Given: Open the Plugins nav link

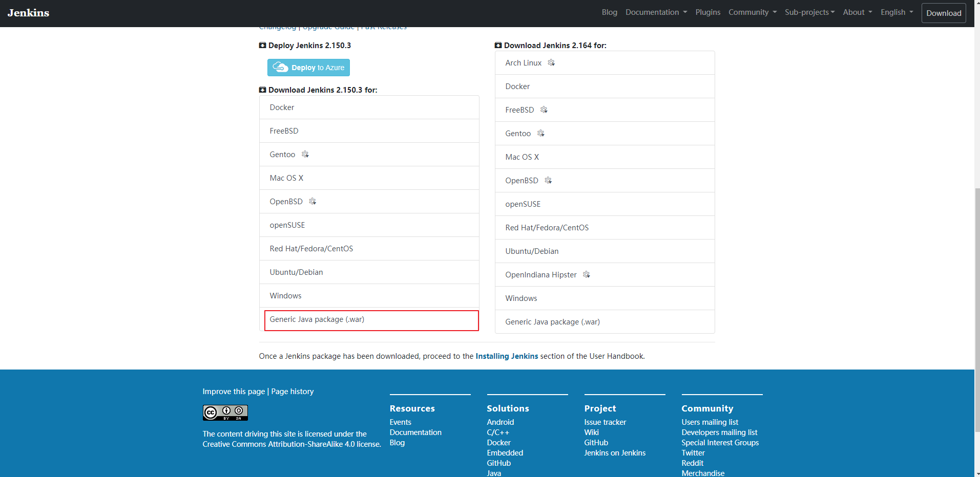Looking at the screenshot, I should 707,12.
